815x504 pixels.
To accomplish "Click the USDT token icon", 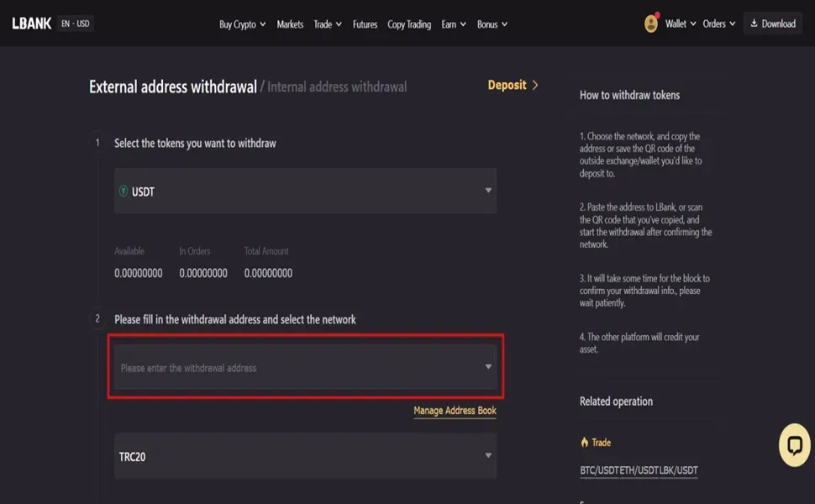I will point(125,191).
